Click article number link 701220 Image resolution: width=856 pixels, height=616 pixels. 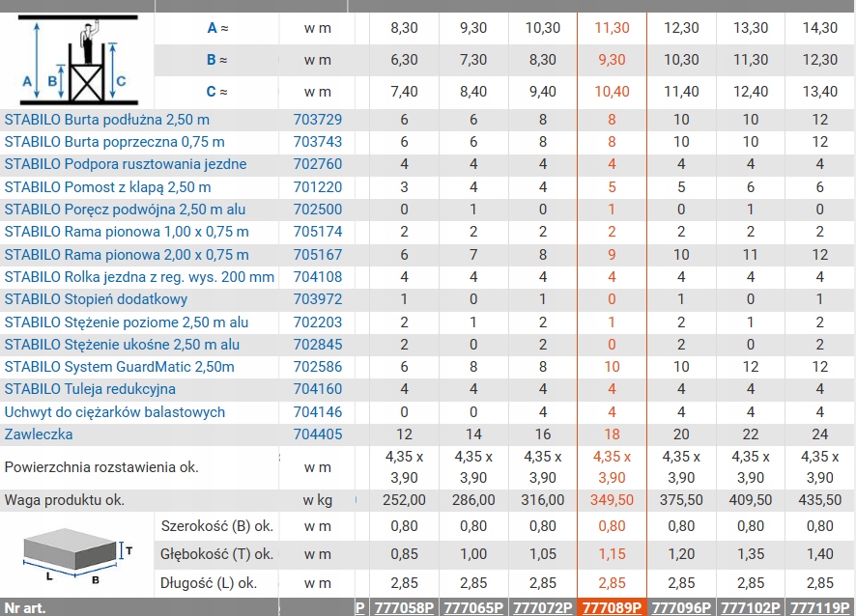(x=318, y=187)
